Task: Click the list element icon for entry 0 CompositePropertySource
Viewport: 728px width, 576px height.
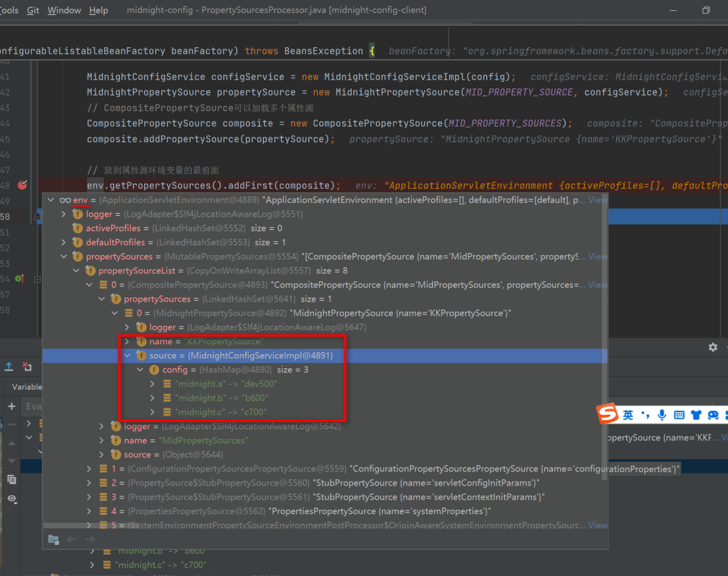Action: click(x=104, y=285)
